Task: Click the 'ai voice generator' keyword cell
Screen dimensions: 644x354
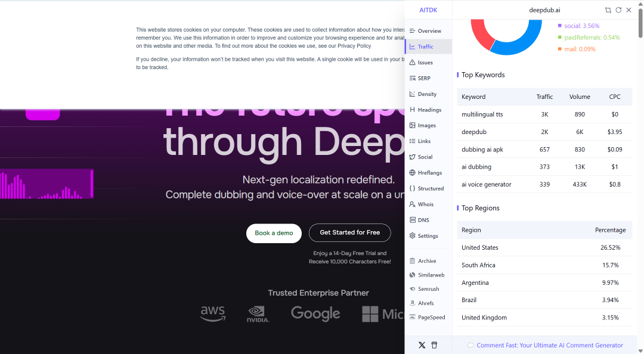Action: (487, 184)
